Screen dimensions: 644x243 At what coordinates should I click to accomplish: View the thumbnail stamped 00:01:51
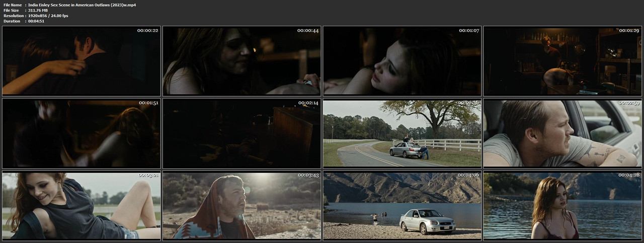[81, 133]
